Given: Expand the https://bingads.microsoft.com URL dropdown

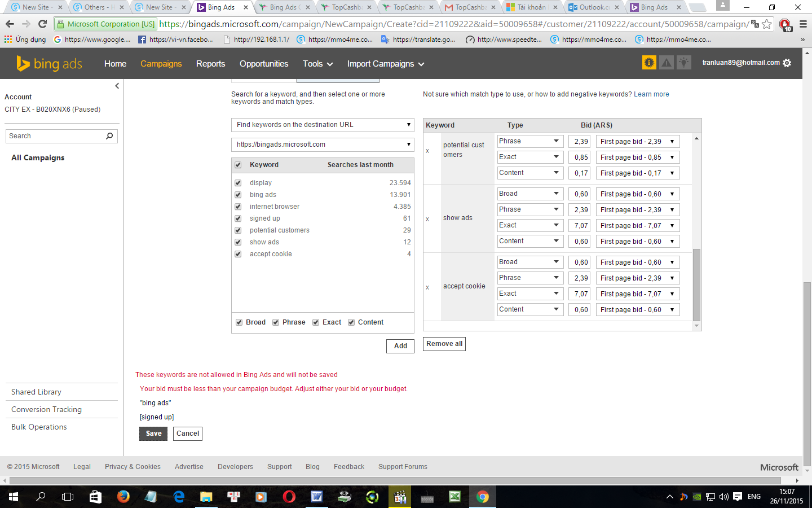Looking at the screenshot, I should (x=323, y=144).
